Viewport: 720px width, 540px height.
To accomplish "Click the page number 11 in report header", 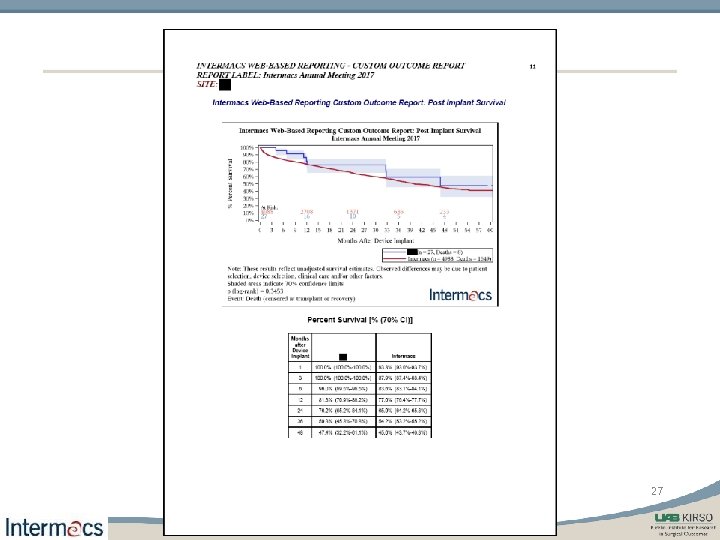I will [532, 67].
